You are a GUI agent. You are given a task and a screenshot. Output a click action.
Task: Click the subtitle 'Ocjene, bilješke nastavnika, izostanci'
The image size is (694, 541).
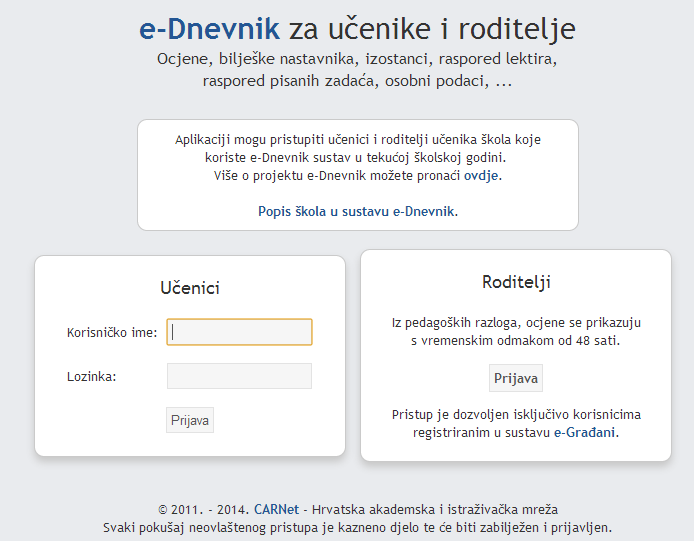(295, 59)
